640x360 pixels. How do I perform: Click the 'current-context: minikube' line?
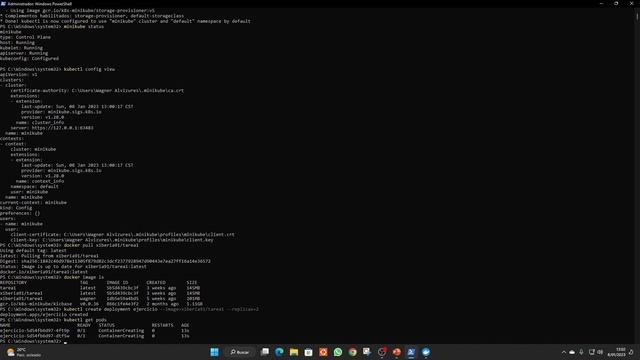[x=33, y=202]
